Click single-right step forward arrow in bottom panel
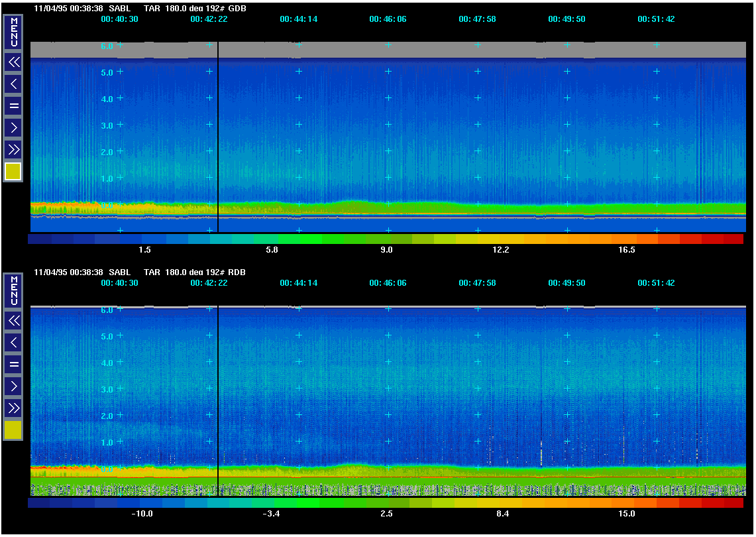This screenshot has height=537, width=756. [13, 385]
